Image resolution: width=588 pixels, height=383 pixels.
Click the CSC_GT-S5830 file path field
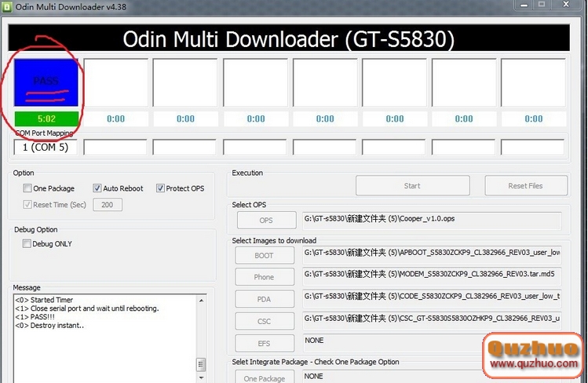point(432,321)
